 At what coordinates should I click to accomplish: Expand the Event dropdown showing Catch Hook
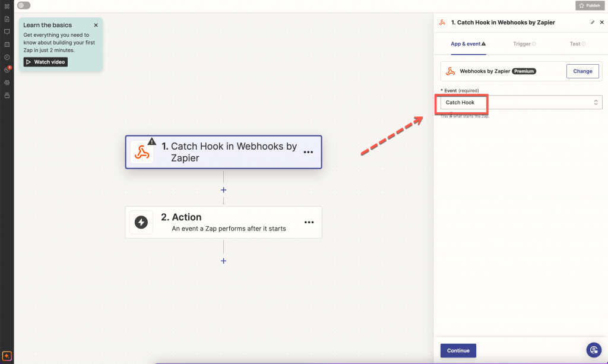click(521, 103)
